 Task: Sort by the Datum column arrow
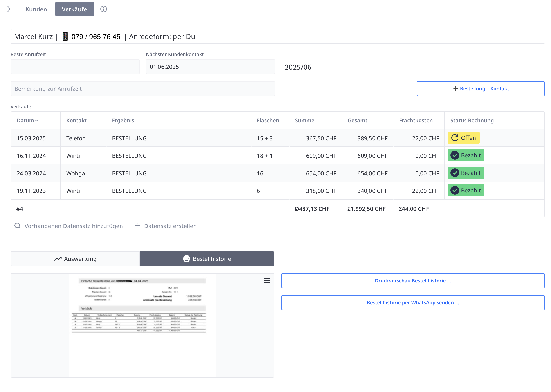tap(37, 121)
